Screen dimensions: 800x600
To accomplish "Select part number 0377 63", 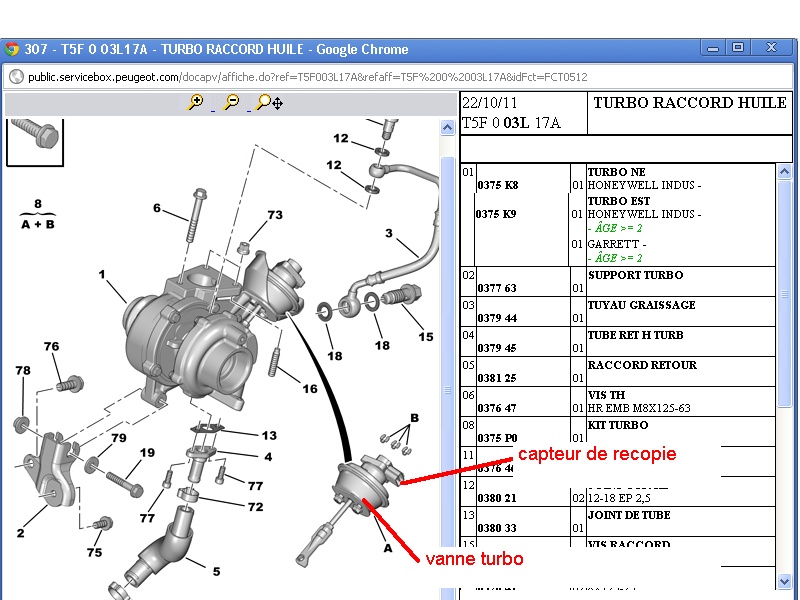I will [x=497, y=288].
